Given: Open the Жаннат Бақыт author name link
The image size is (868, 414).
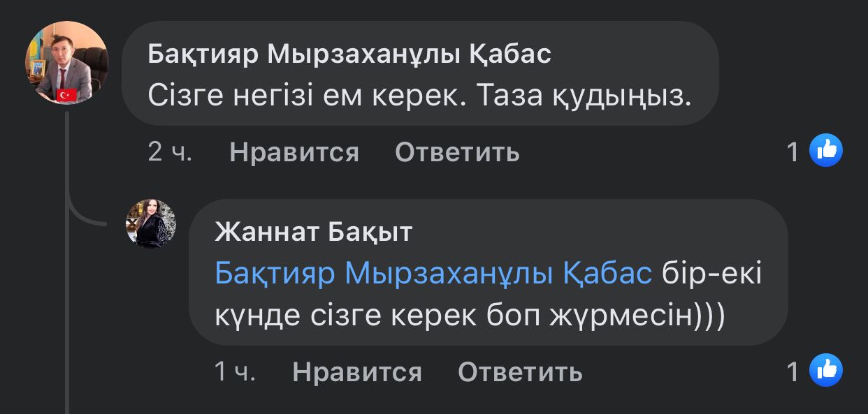Looking at the screenshot, I should click(x=313, y=232).
